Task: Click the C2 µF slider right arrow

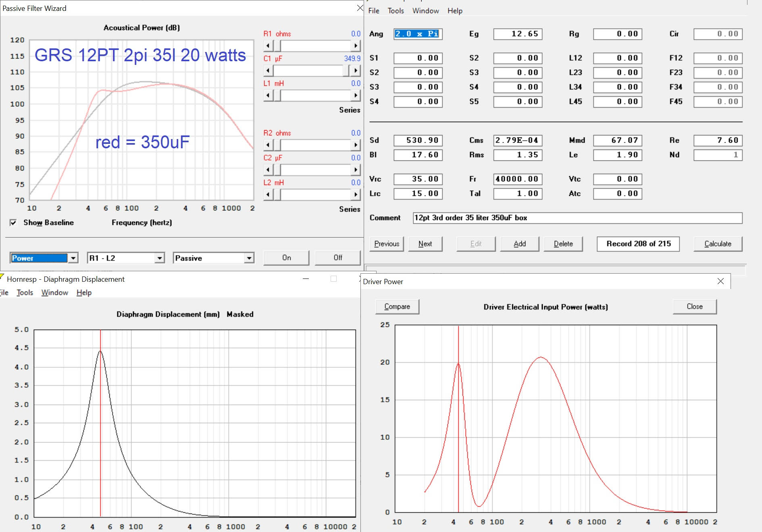Action: (356, 170)
